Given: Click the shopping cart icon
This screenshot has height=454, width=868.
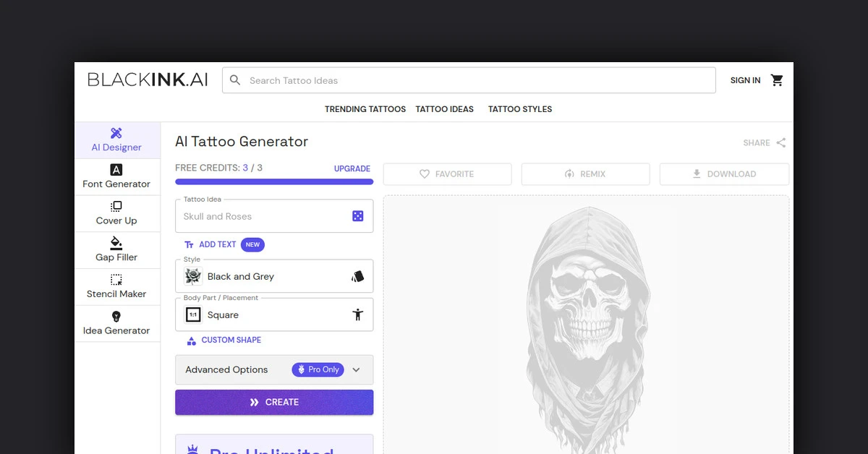Looking at the screenshot, I should 777,80.
